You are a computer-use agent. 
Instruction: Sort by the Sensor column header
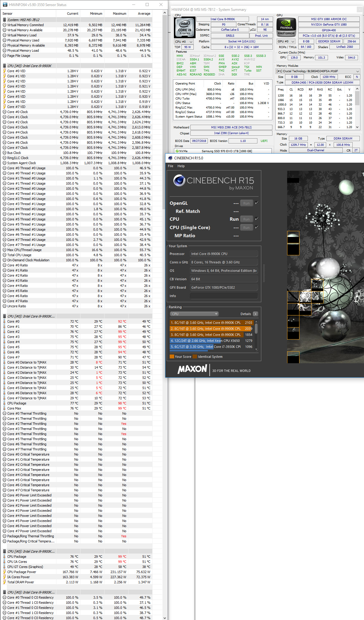point(29,14)
